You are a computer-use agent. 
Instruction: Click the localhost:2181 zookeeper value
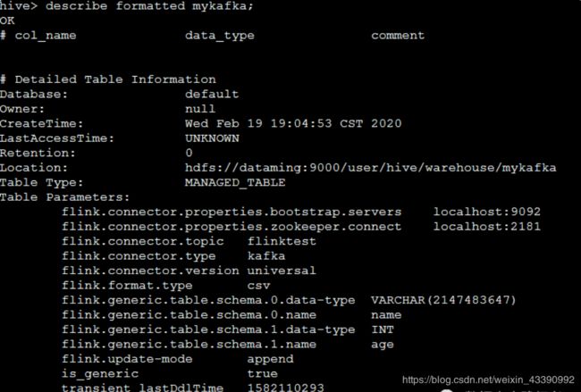487,226
